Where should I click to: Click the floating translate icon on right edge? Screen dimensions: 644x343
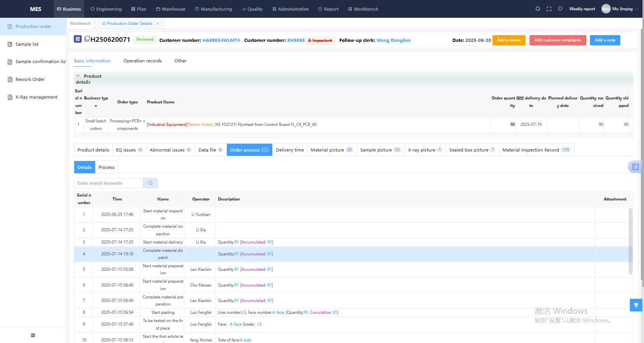click(x=635, y=167)
